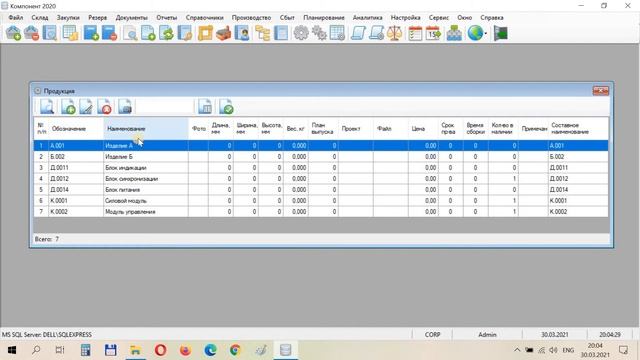Open the person contact card toolbar icon

click(242, 33)
